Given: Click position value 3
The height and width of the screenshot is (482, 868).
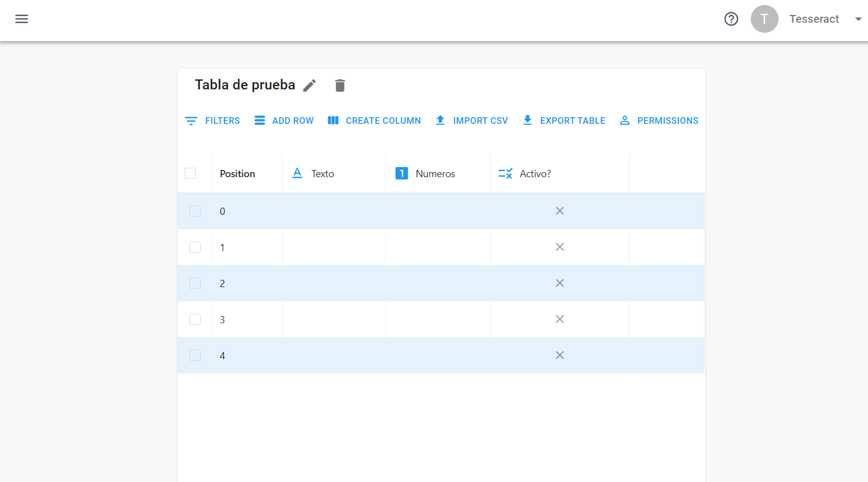Looking at the screenshot, I should [222, 320].
